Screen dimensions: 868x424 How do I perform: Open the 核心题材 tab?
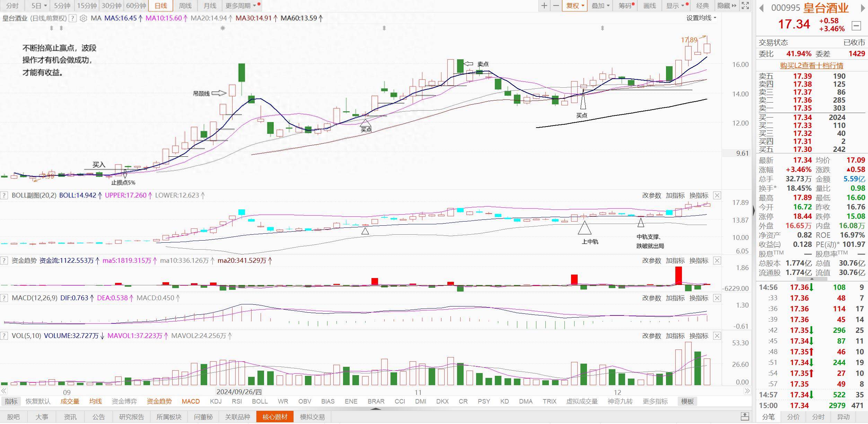tap(275, 417)
